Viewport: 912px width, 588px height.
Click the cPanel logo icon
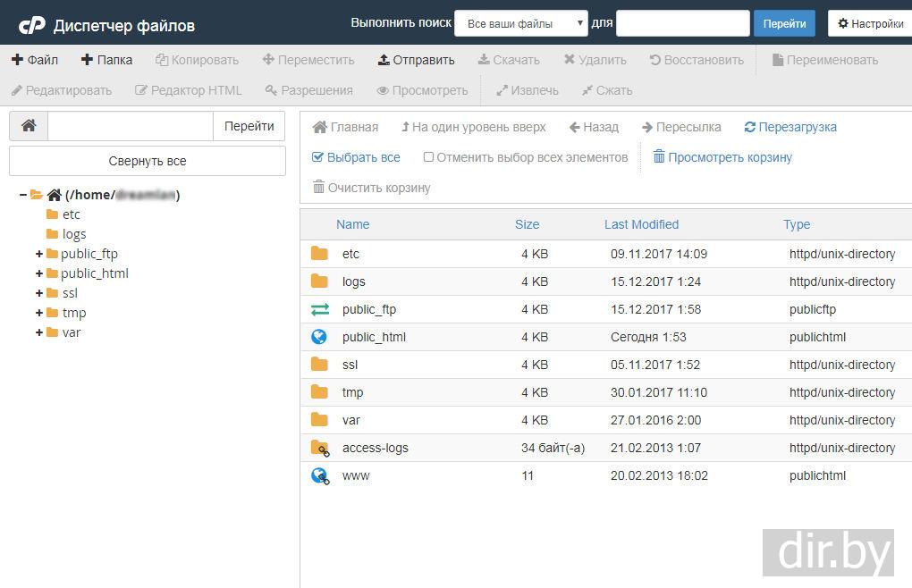pyautogui.click(x=31, y=24)
